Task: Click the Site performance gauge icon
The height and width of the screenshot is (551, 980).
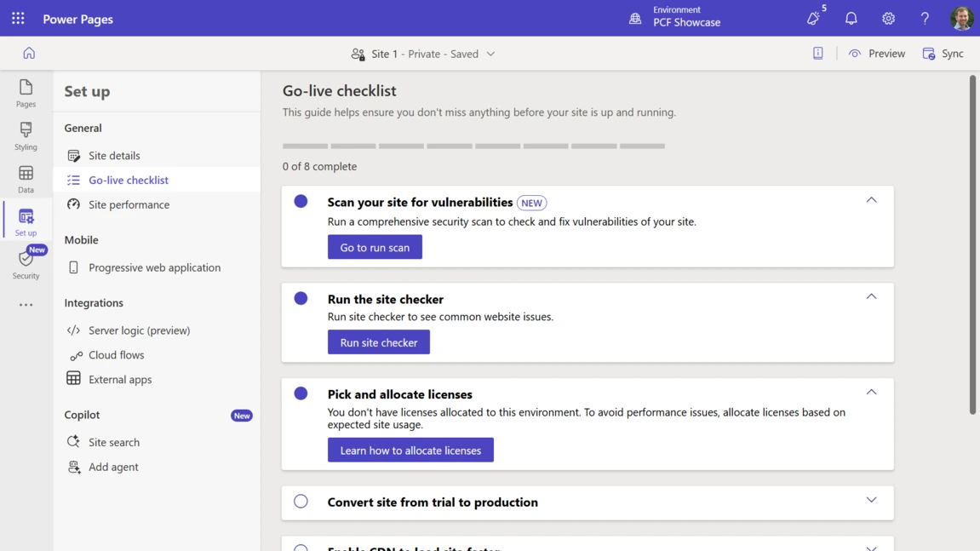Action: click(x=74, y=204)
